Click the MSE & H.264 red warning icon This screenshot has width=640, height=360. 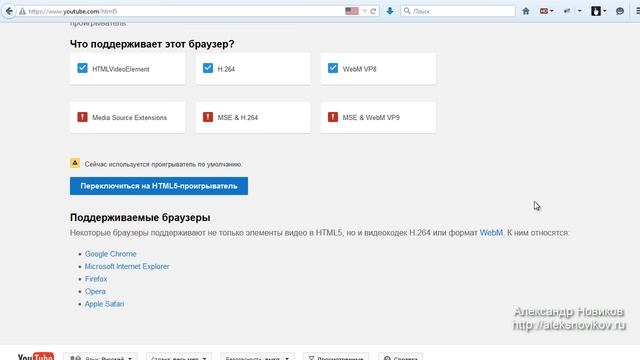[x=208, y=117]
